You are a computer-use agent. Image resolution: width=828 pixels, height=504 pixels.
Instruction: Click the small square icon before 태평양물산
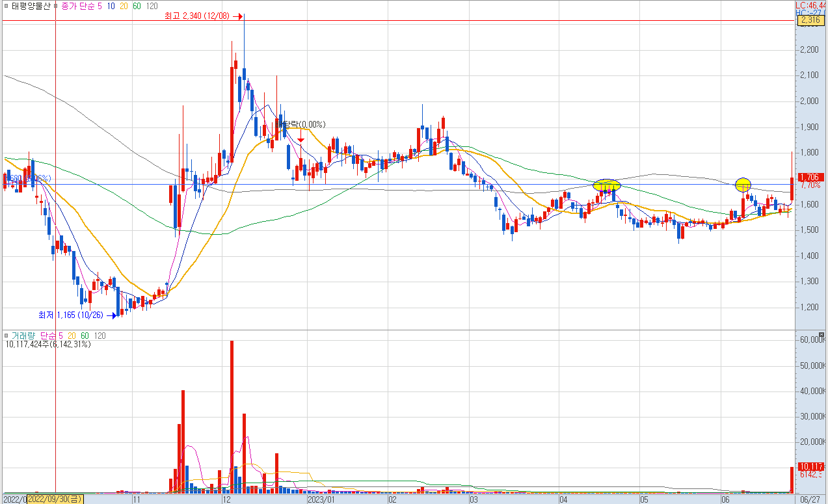tap(7, 6)
